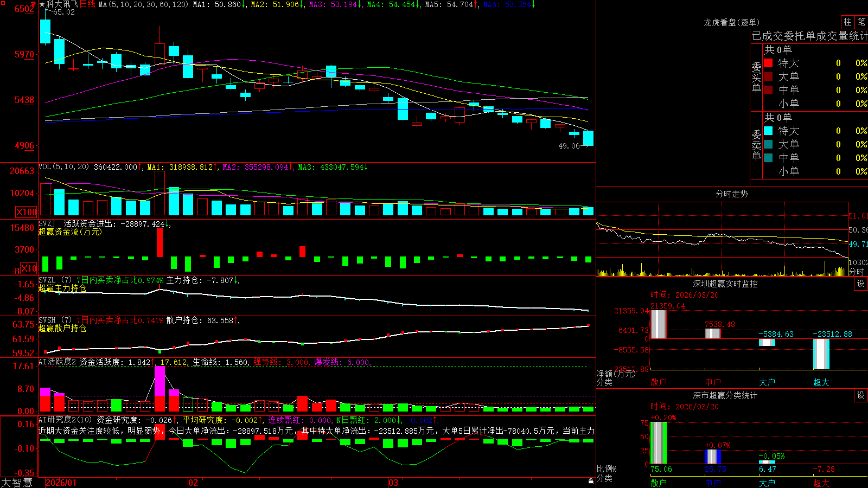Click the 65.02 high price annotation
868x488 pixels.
coord(63,12)
